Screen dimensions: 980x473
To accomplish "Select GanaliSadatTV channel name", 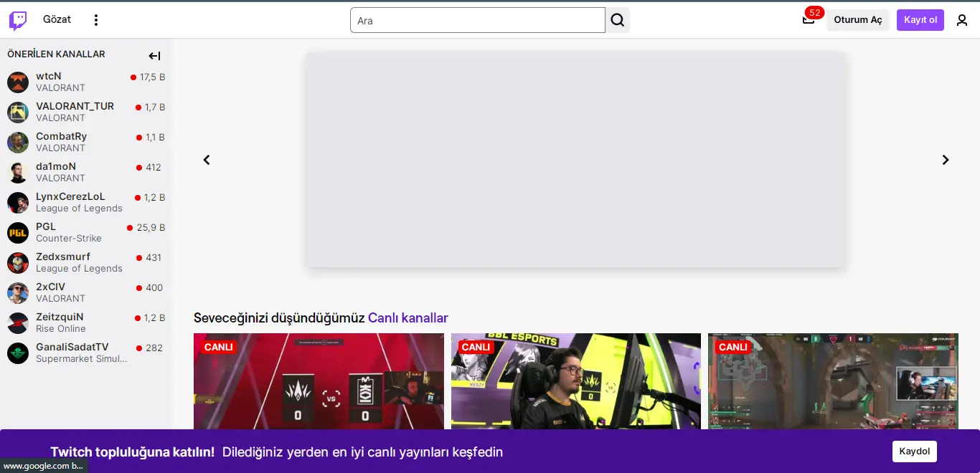I will coord(72,347).
